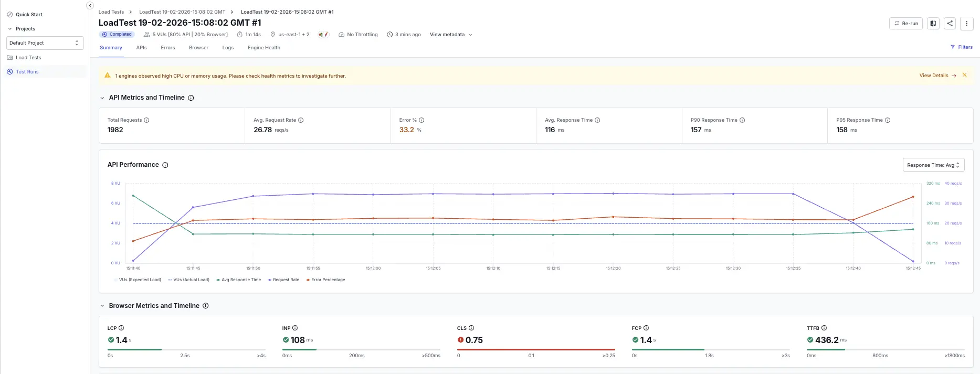Open the Response Time: Avg dropdown
The width and height of the screenshot is (980, 374).
tap(933, 165)
